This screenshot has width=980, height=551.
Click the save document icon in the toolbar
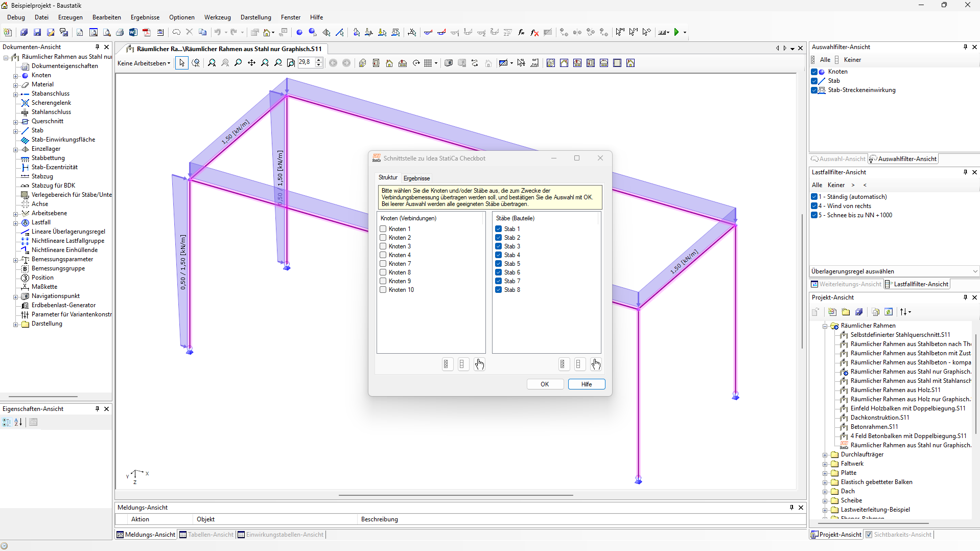[x=37, y=32]
